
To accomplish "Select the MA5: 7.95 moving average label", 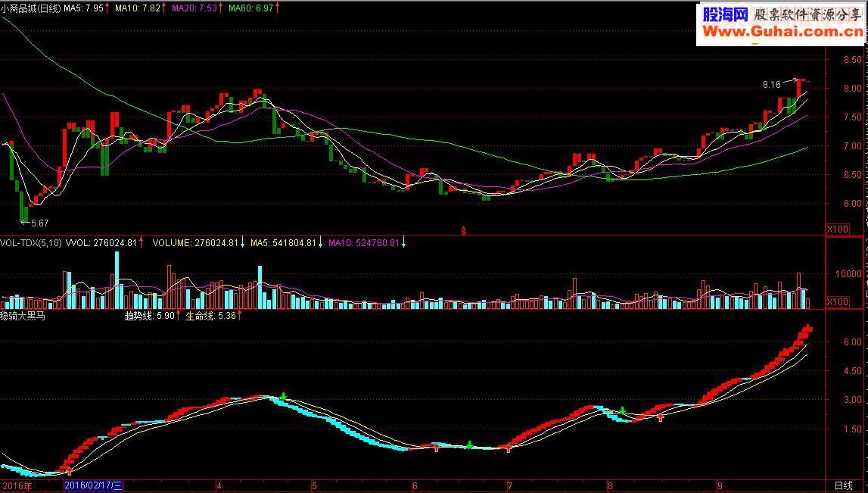I will [83, 8].
